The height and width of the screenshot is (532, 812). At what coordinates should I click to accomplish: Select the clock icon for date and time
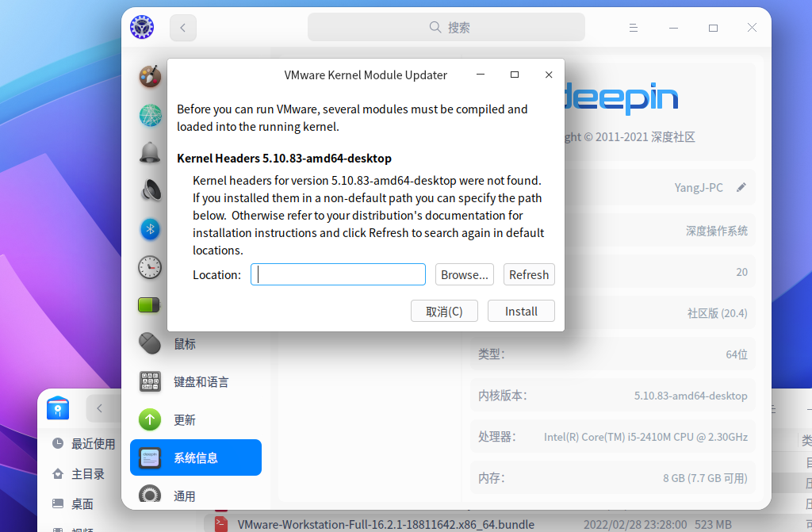(150, 267)
